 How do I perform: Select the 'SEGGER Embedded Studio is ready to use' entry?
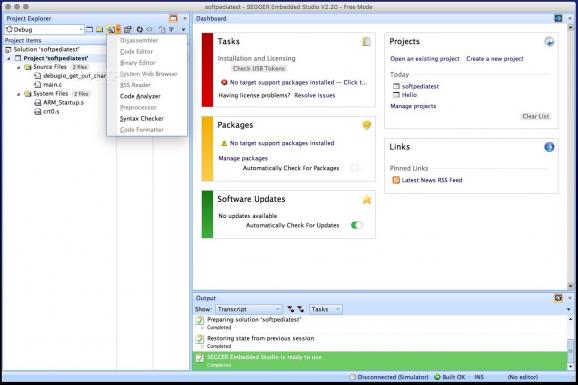pos(380,361)
